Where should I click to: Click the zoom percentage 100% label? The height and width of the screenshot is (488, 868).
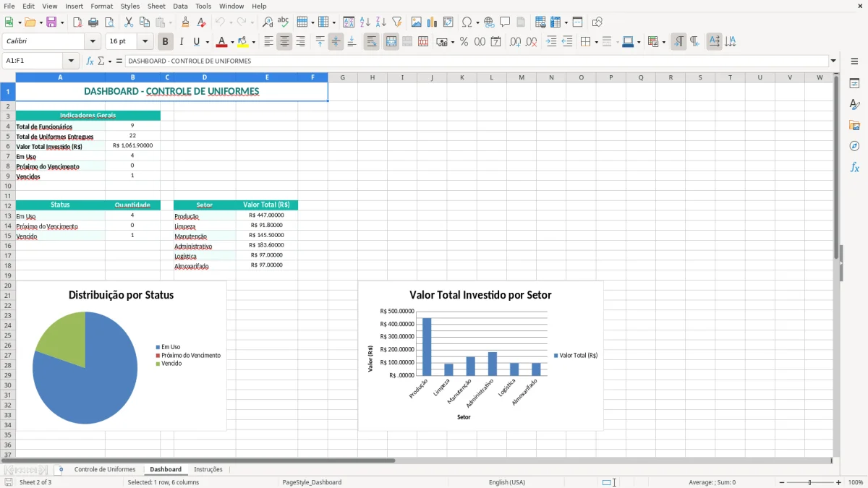click(856, 482)
